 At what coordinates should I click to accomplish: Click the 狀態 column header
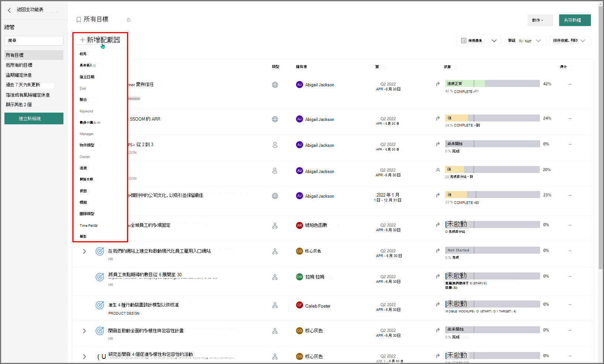[x=447, y=67]
